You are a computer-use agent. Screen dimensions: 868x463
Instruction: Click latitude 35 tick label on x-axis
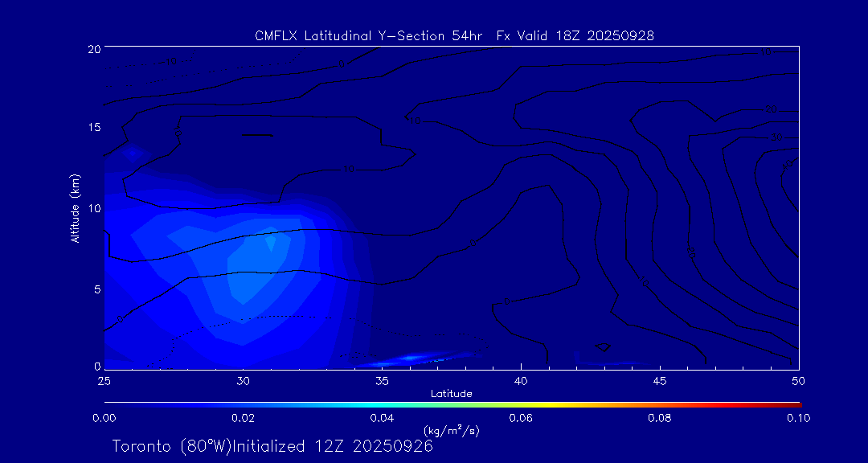click(x=382, y=380)
